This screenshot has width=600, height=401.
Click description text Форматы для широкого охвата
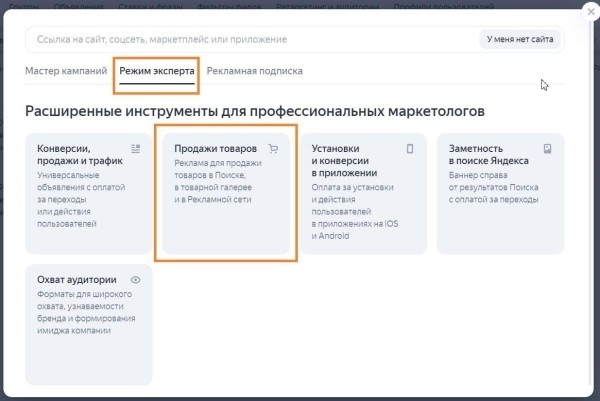click(x=86, y=312)
